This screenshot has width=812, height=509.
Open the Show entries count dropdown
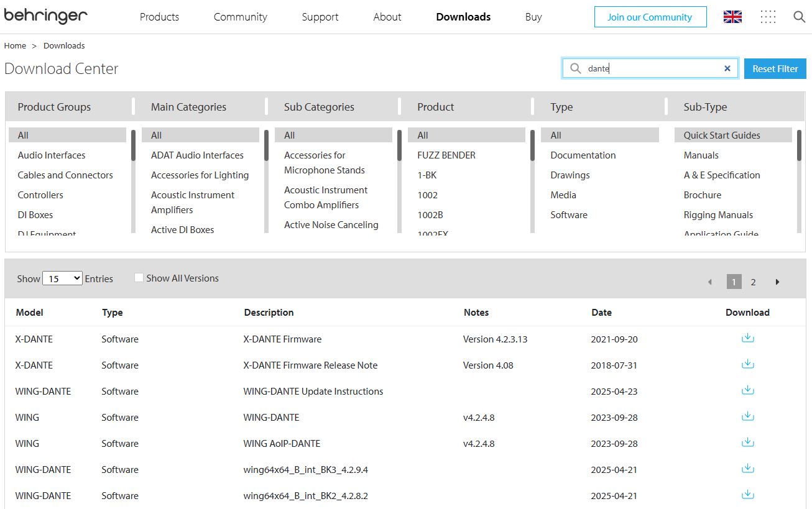(62, 278)
